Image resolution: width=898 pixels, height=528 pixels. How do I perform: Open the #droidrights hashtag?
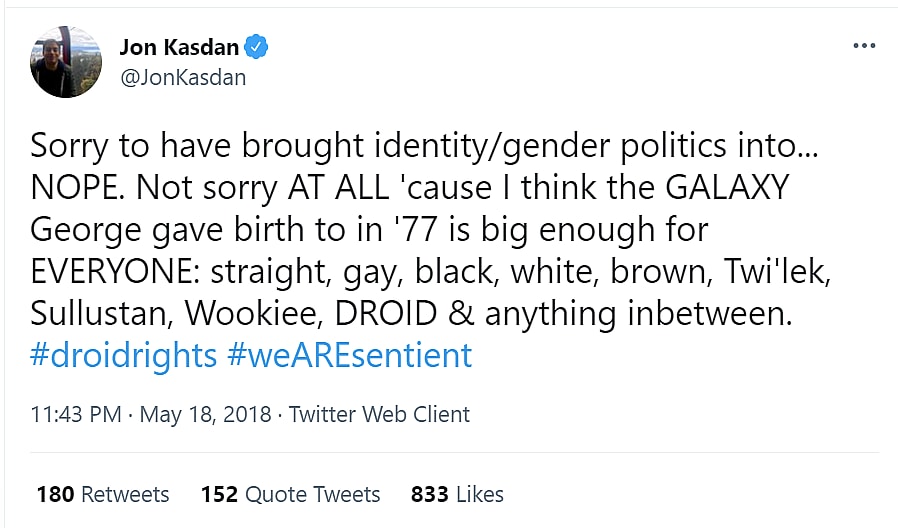123,355
